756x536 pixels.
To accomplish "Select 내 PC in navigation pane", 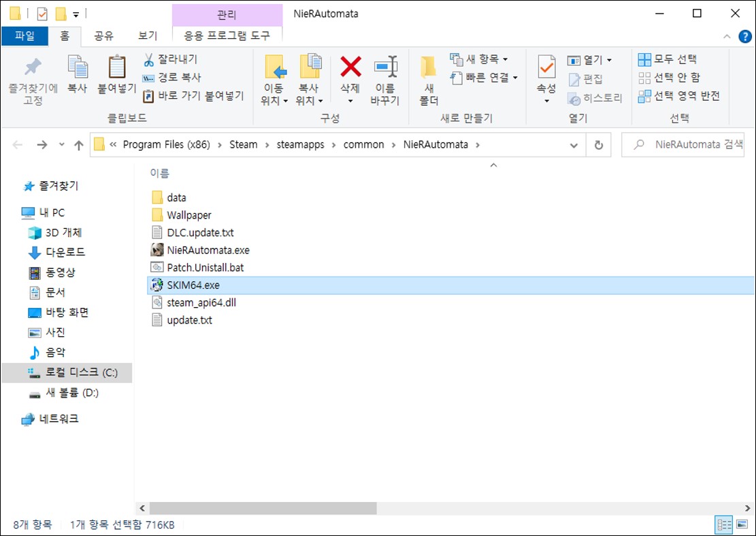I will click(x=43, y=212).
